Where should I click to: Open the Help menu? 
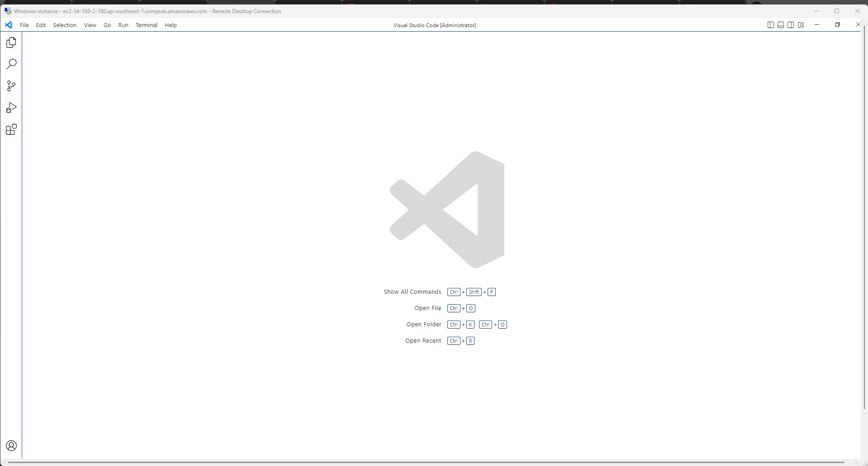coord(171,25)
